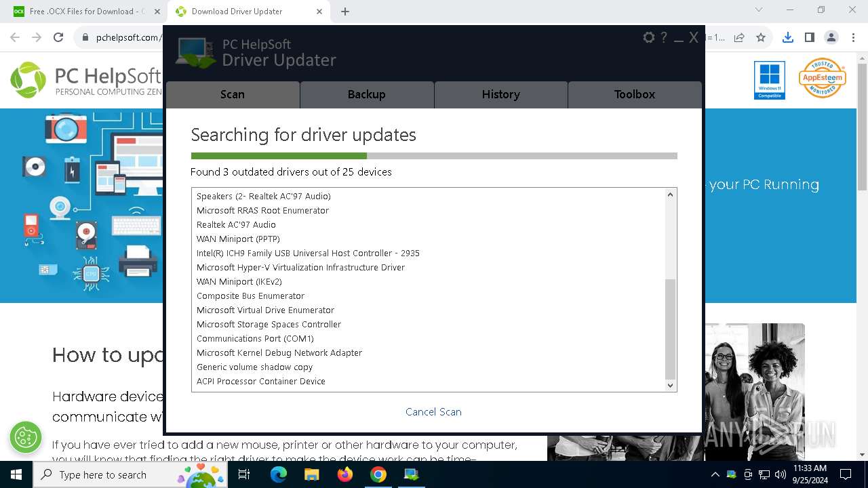
Task: Toggle Chrome side panel
Action: 810,38
